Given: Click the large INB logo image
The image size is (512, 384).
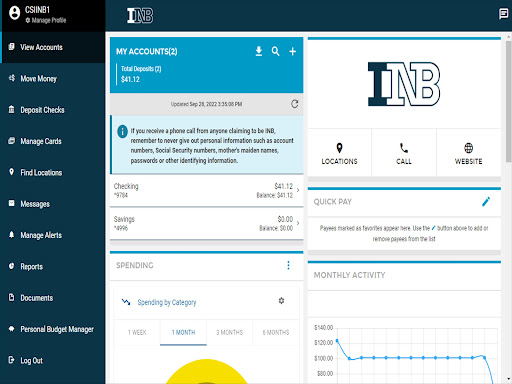Looking at the screenshot, I should pyautogui.click(x=404, y=84).
